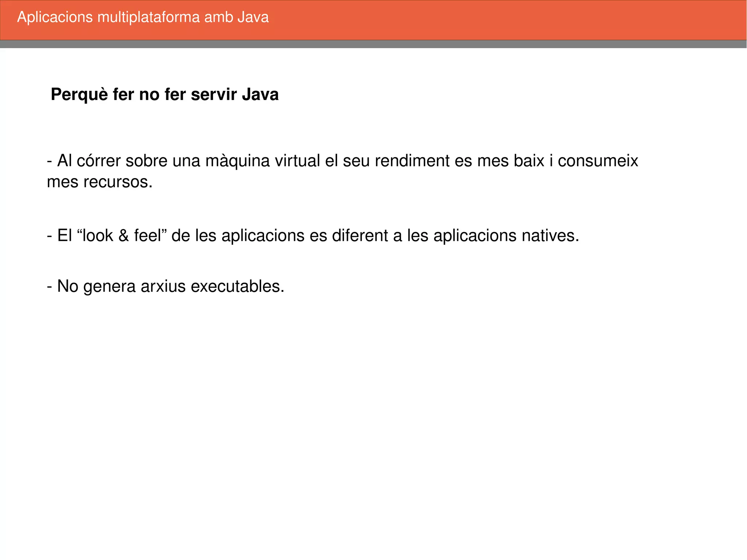
Task: Click the header title 'Aplicacions multiplataforma amb Java'
Action: click(143, 18)
